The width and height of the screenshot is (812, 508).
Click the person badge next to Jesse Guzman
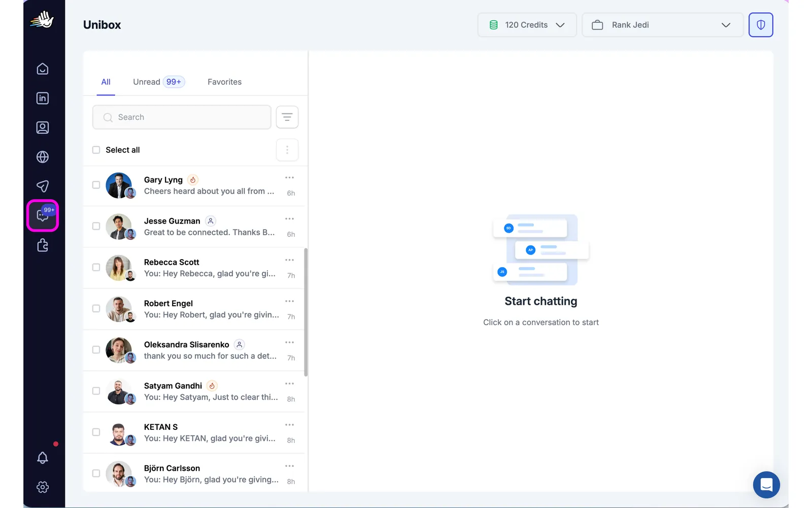coord(211,221)
